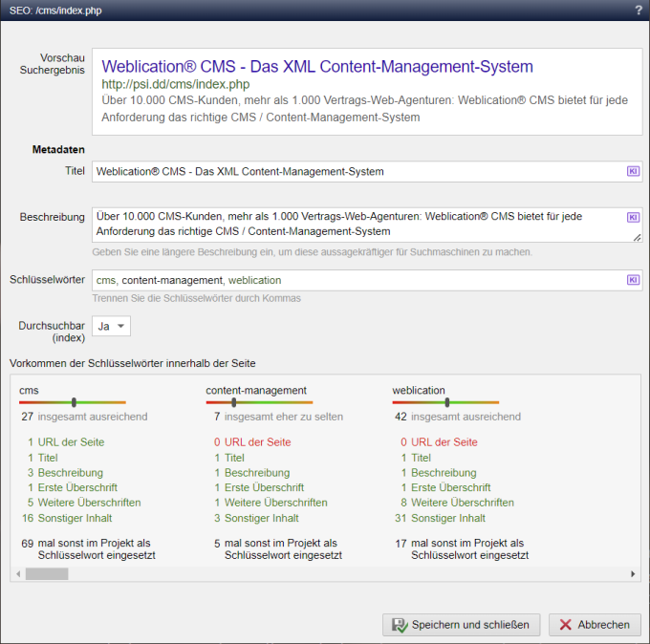
Task: Click '31 Sonstiger Inhalt' under weblication
Action: pyautogui.click(x=440, y=518)
